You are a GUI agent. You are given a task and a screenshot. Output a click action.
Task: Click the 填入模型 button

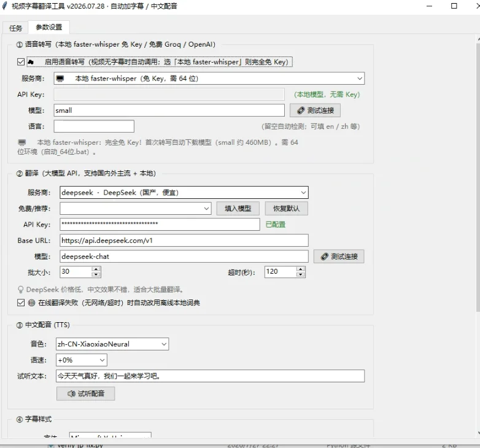[238, 209]
